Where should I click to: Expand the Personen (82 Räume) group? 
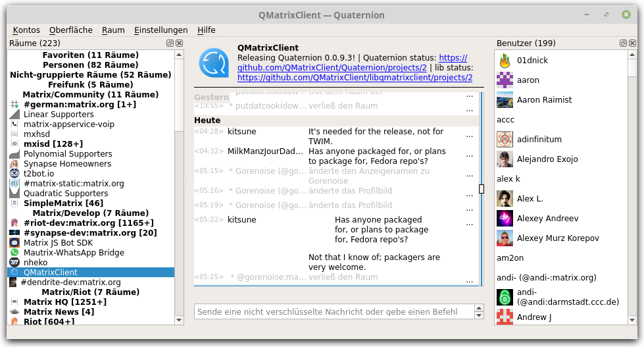90,65
